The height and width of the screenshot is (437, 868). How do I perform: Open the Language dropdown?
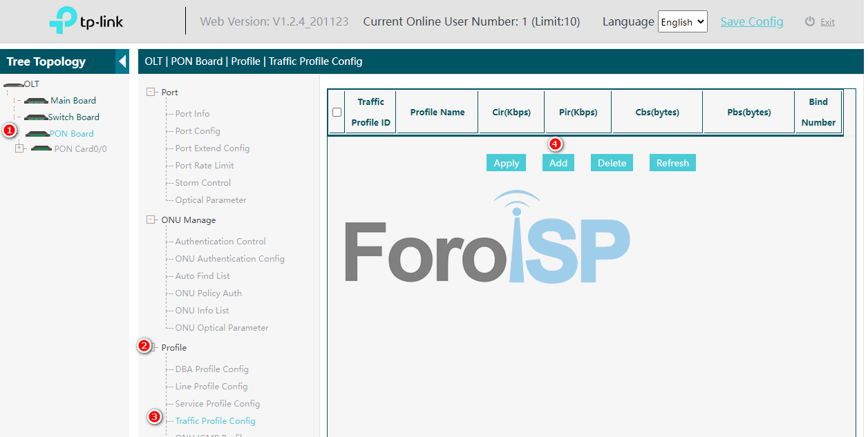[682, 21]
